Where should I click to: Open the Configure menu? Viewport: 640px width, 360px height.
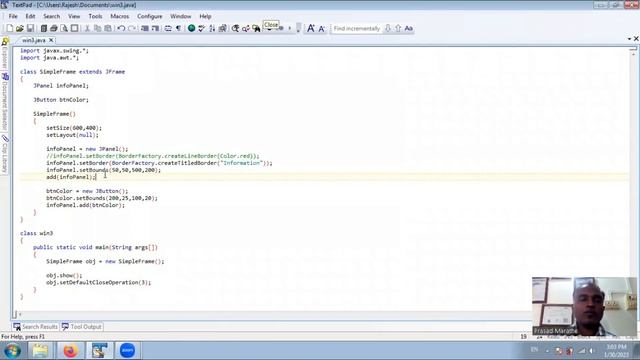(x=149, y=16)
